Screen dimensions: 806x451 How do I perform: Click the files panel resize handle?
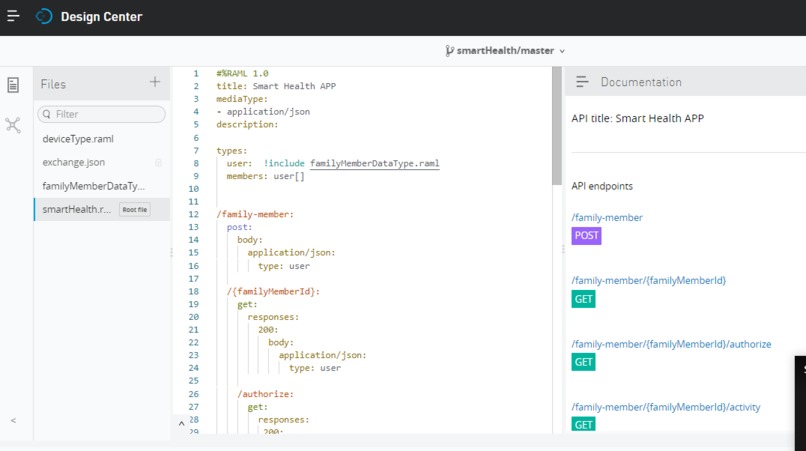click(171, 252)
